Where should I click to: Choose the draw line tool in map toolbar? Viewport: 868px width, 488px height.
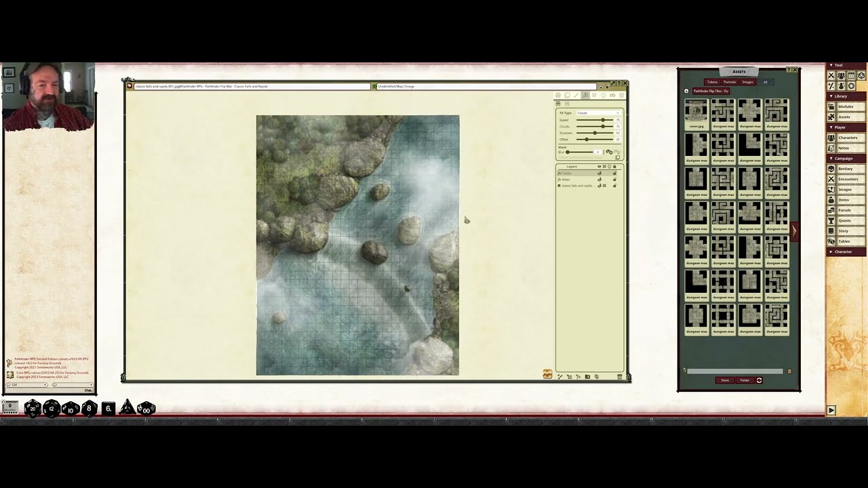(576, 95)
